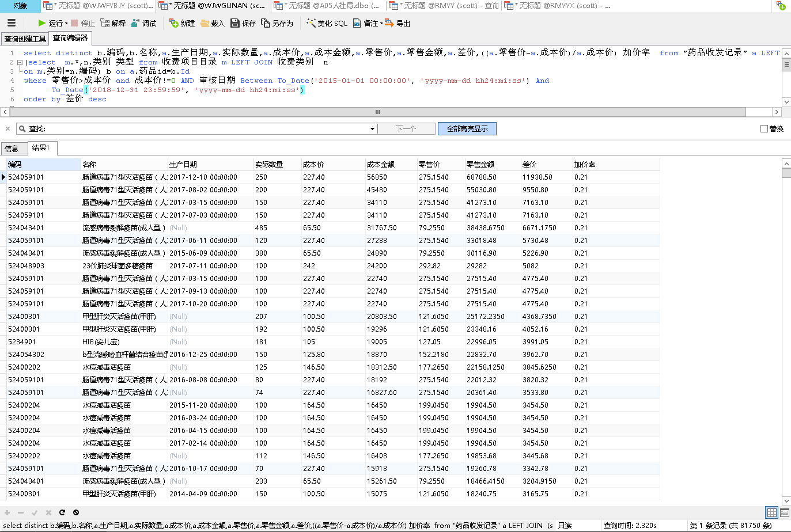Click 美化 SQL to beautify code

tap(327, 23)
